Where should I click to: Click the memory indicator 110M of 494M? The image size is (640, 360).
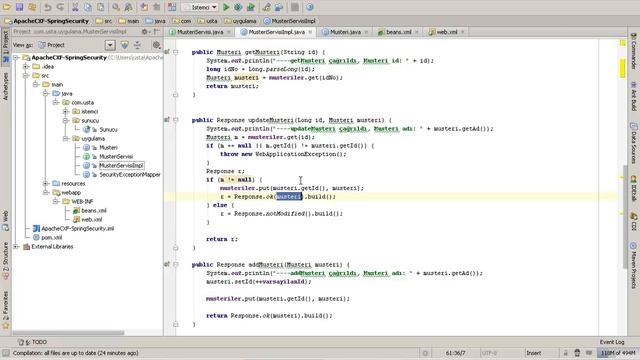618,353
